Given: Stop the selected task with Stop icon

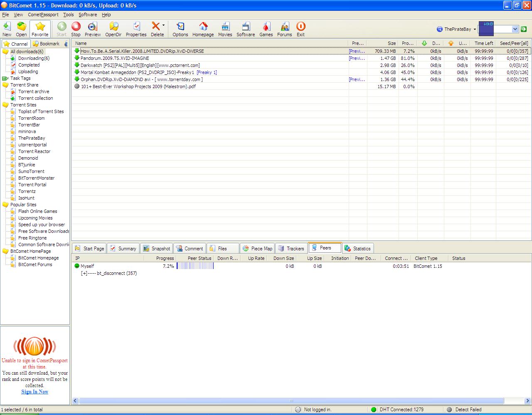Looking at the screenshot, I should click(76, 29).
